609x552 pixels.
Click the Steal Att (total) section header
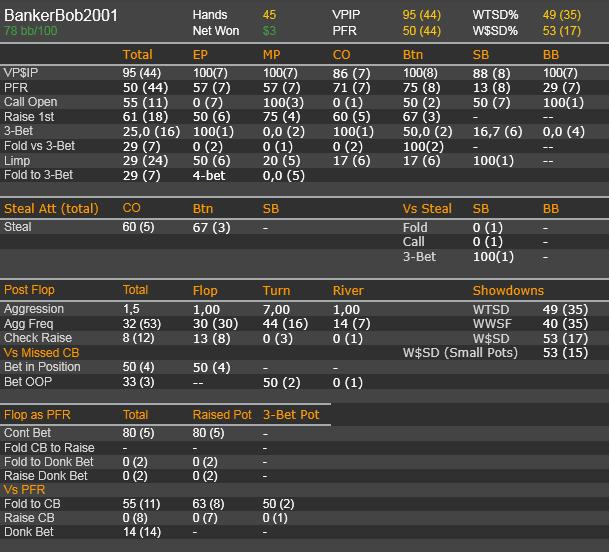click(51, 209)
